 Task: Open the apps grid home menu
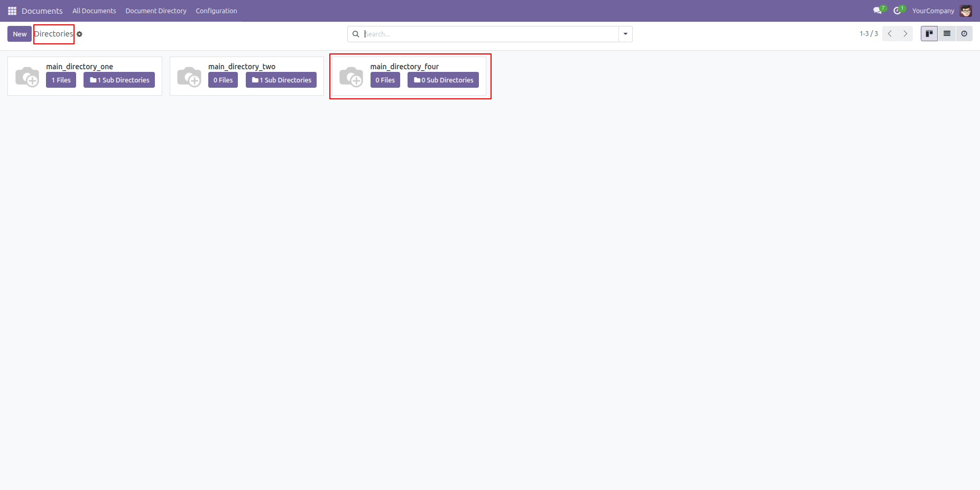point(12,11)
